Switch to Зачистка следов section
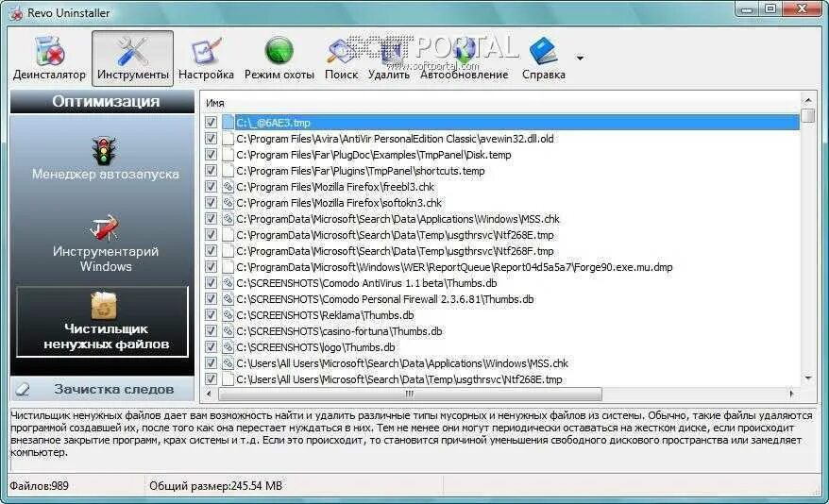The image size is (829, 504). (103, 390)
